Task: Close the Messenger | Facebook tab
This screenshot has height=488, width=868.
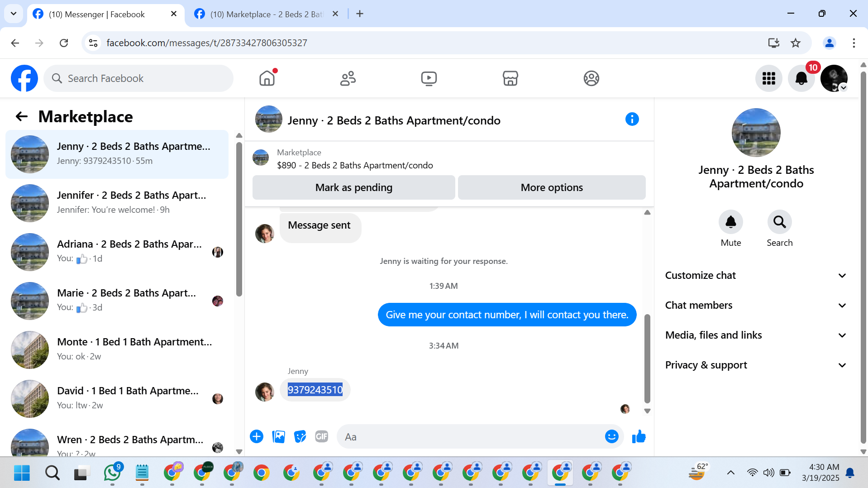Action: point(173,14)
